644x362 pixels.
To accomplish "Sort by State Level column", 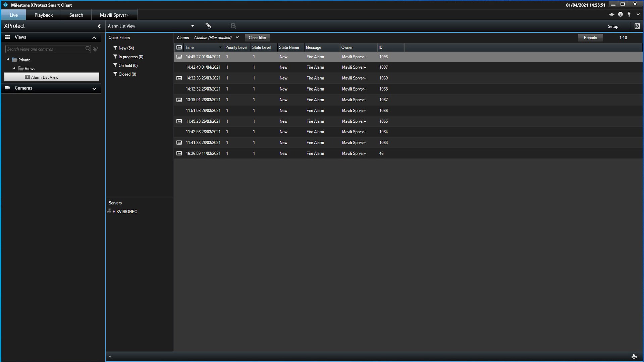I will pos(264,47).
